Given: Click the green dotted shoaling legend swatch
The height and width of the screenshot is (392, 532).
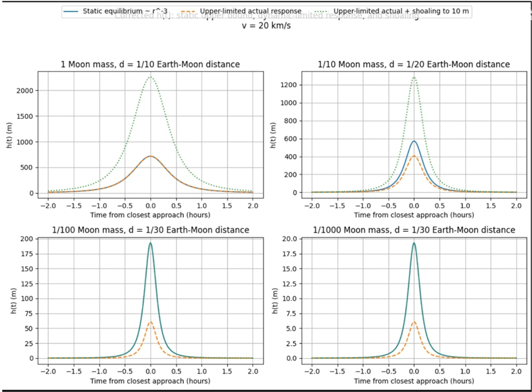Looking at the screenshot, I should tap(321, 11).
